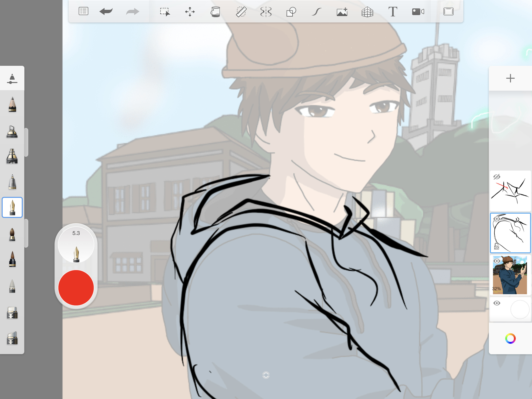Enable the symmetry tool
Viewport: 532px width, 399px height.
[266, 11]
